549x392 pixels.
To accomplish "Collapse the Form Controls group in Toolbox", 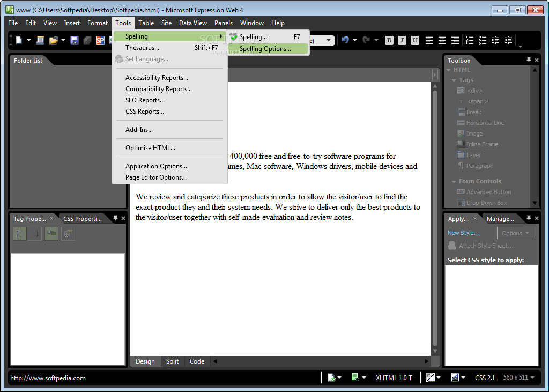I will 454,181.
